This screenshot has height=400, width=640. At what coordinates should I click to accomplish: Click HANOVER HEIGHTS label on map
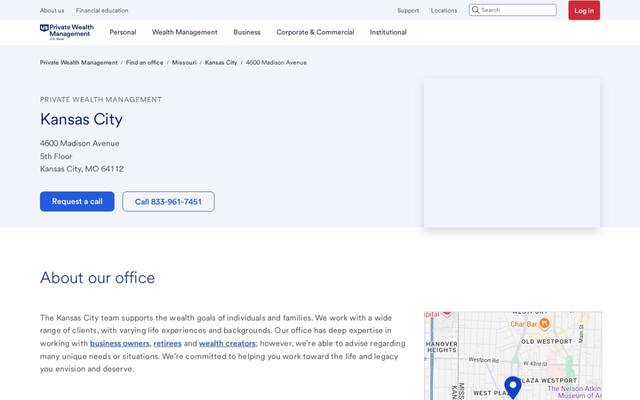click(x=442, y=347)
